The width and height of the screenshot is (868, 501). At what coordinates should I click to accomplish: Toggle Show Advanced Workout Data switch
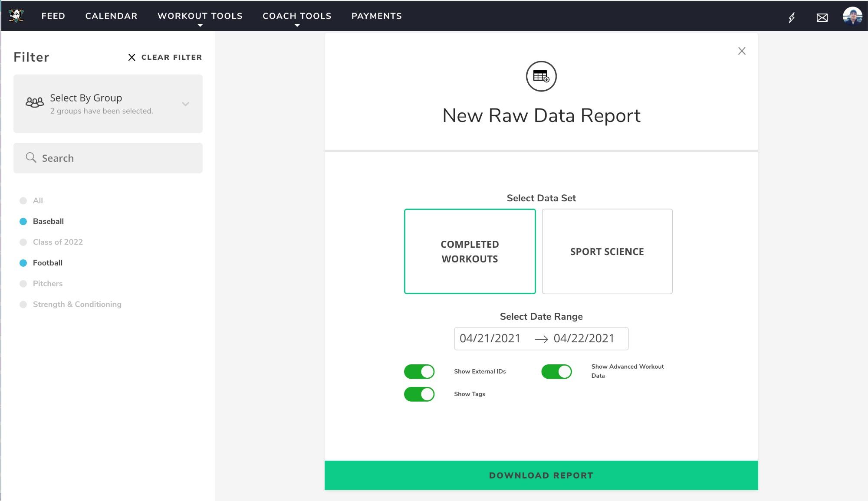[x=556, y=372]
